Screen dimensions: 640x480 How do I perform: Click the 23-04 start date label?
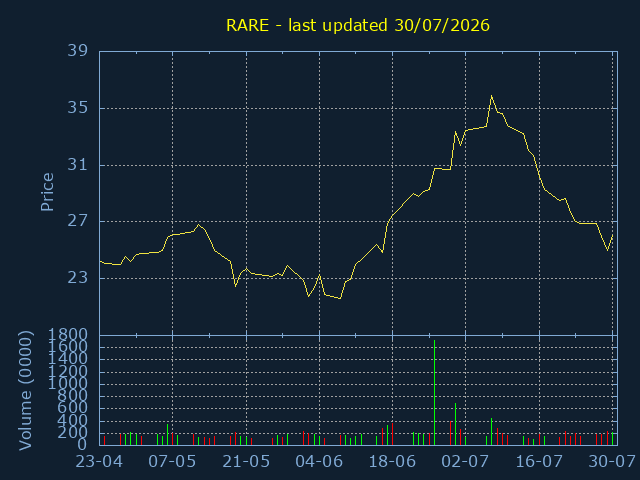pyautogui.click(x=99, y=462)
